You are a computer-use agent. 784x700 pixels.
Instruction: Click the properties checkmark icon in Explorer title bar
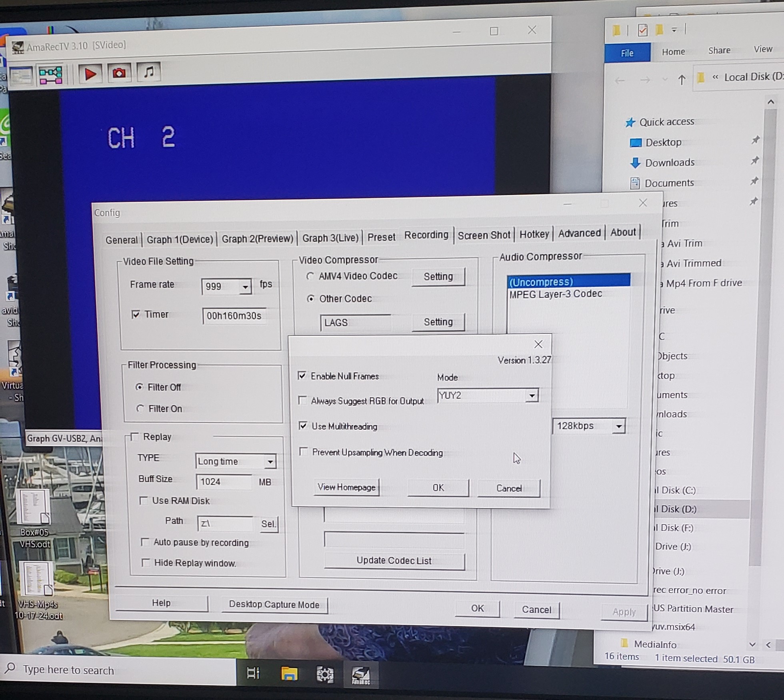(x=642, y=30)
